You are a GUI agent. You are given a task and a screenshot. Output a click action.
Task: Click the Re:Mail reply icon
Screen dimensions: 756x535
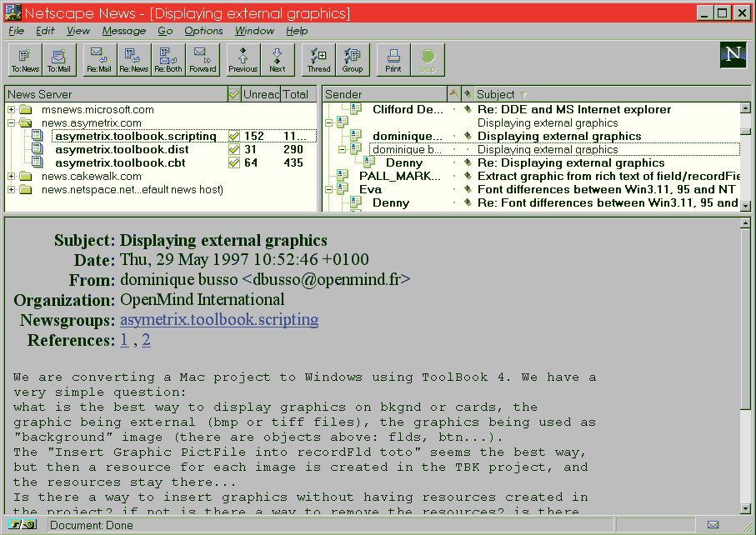click(99, 60)
